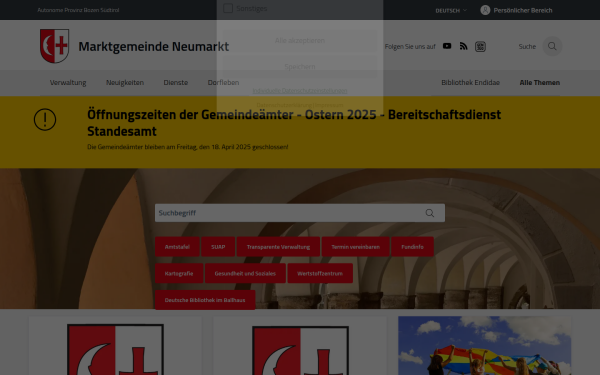Open the YouTube channel icon
The image size is (600, 375).
447,46
